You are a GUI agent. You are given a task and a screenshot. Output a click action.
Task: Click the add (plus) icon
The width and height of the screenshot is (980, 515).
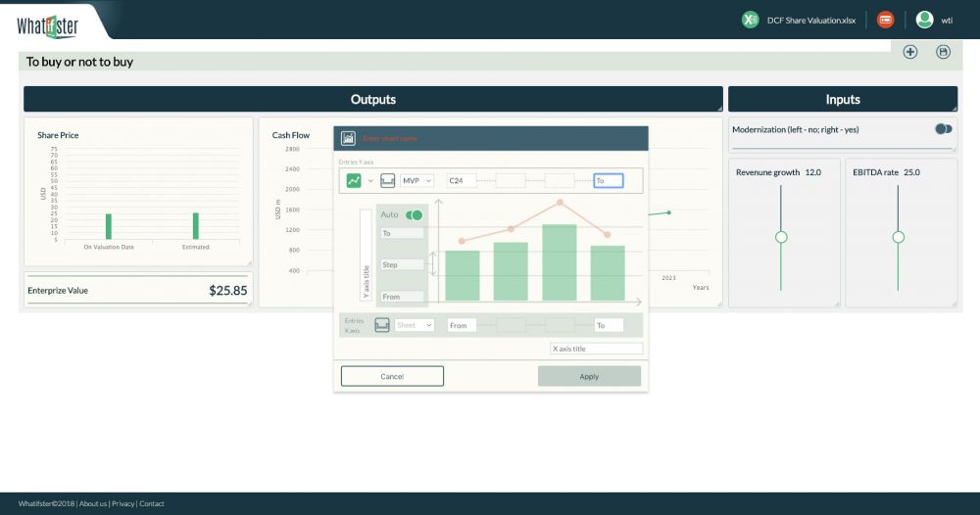point(910,52)
